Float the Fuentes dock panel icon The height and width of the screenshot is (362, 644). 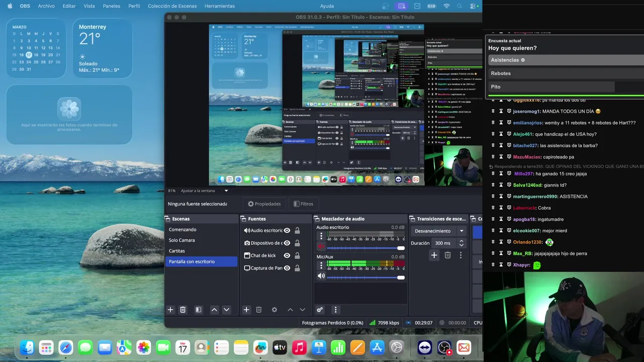click(244, 219)
